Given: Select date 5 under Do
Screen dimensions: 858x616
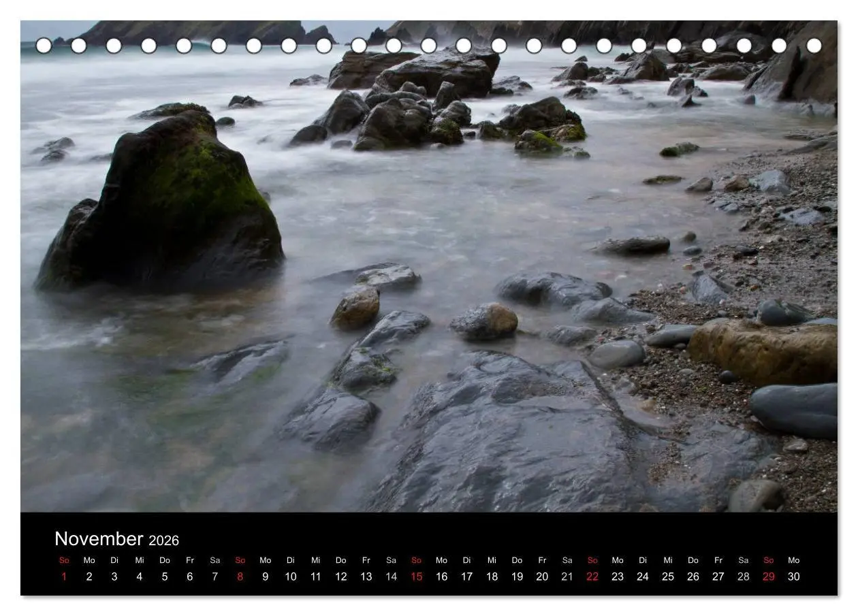Looking at the screenshot, I should tap(164, 577).
